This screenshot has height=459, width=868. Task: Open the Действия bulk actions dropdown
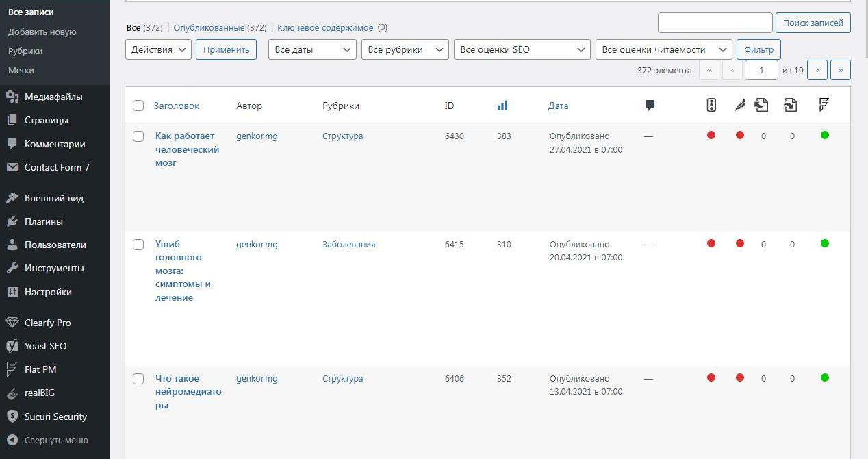tap(158, 49)
